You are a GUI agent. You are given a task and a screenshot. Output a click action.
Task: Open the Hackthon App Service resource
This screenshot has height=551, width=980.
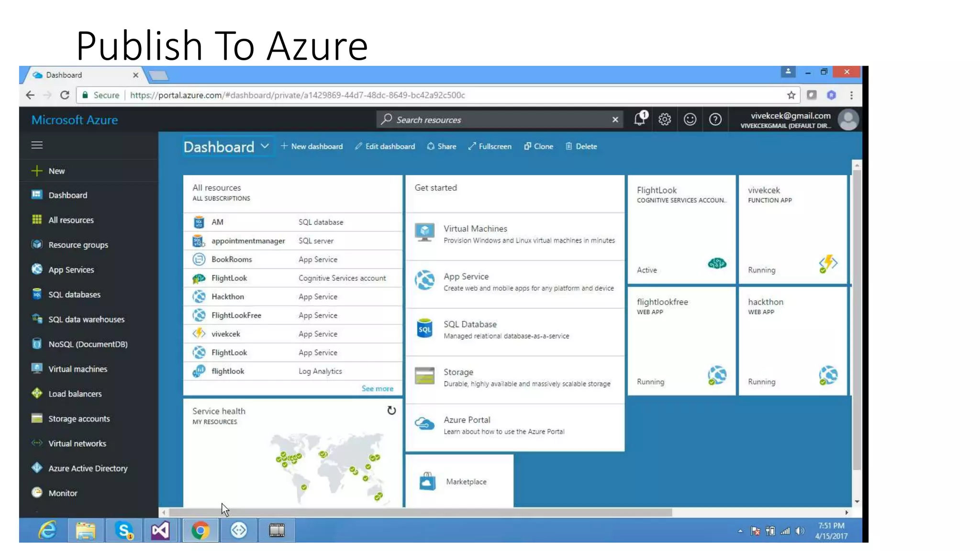(x=293, y=297)
